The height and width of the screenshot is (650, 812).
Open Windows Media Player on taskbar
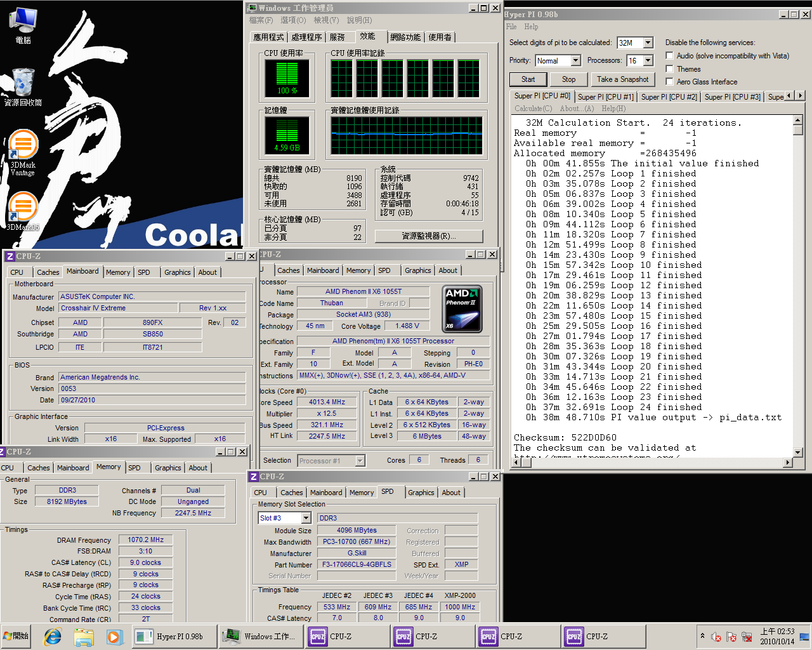[114, 636]
